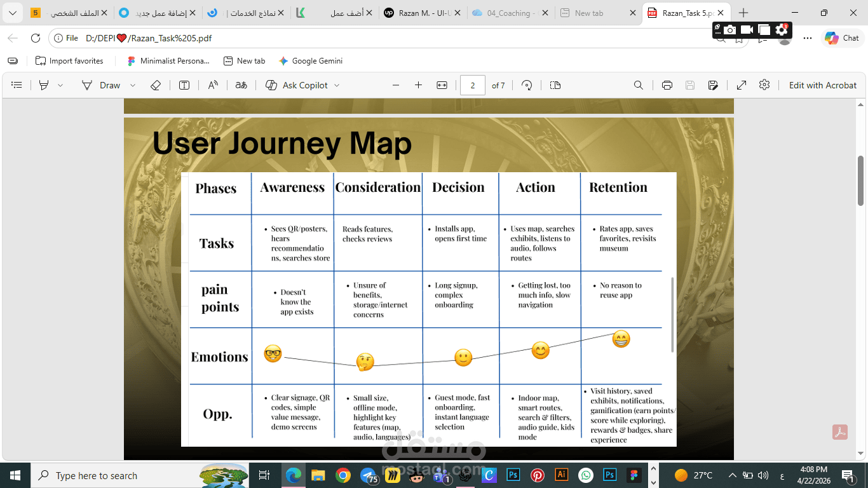The width and height of the screenshot is (868, 488).
Task: Click the address bar file path
Action: coord(149,38)
